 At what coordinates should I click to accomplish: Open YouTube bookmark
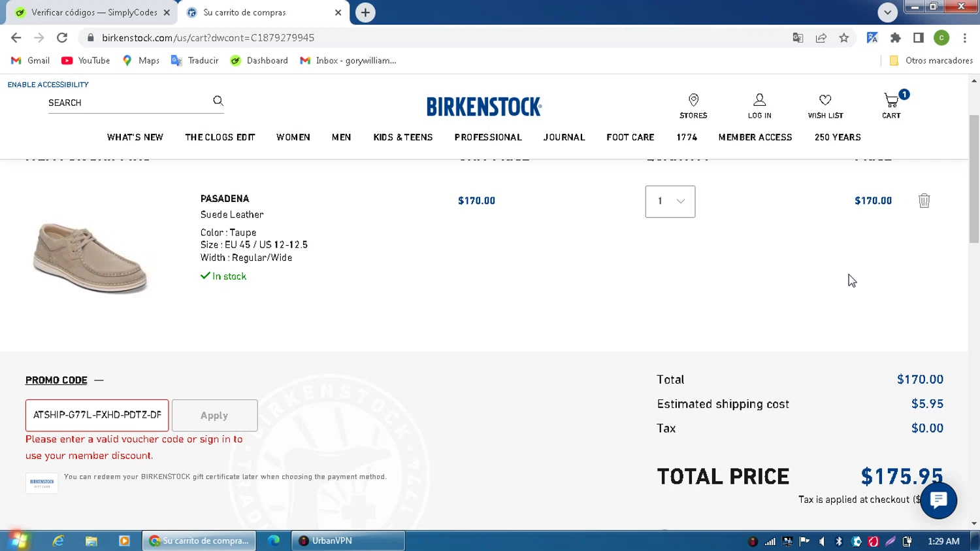pos(86,60)
